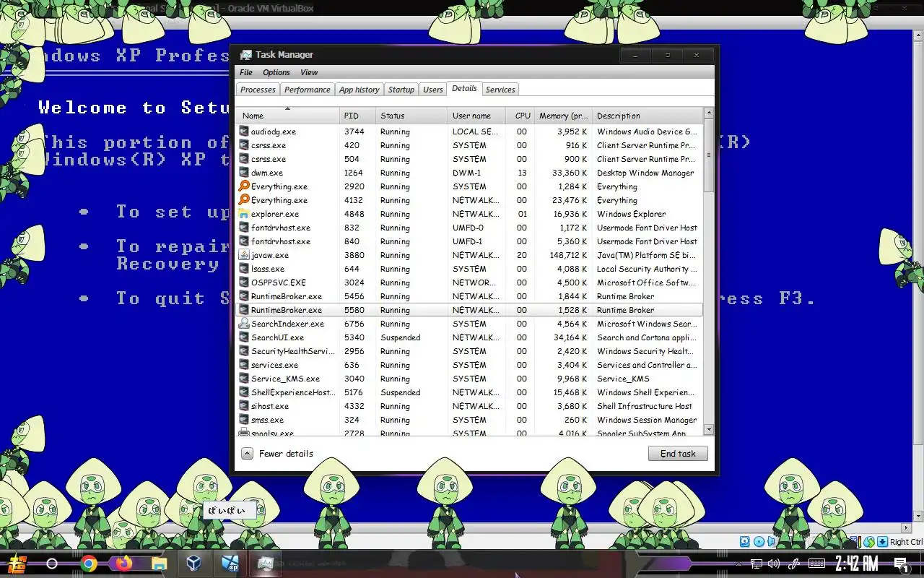The height and width of the screenshot is (578, 924).
Task: Open the volume speaker tray icon
Action: (774, 564)
